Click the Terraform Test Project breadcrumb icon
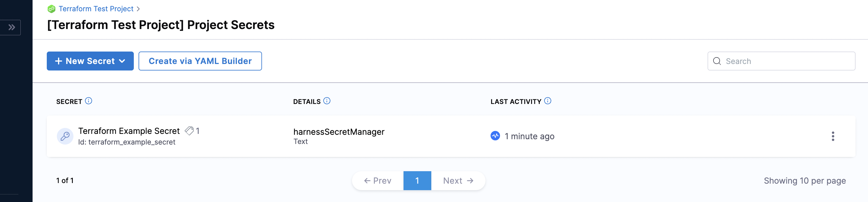868x202 pixels. coord(52,9)
